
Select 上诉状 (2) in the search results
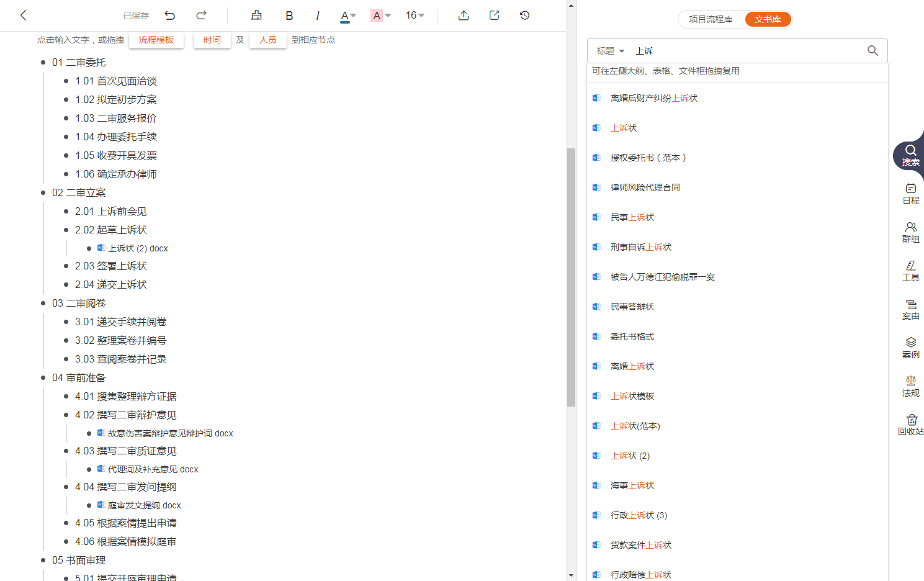click(x=630, y=456)
